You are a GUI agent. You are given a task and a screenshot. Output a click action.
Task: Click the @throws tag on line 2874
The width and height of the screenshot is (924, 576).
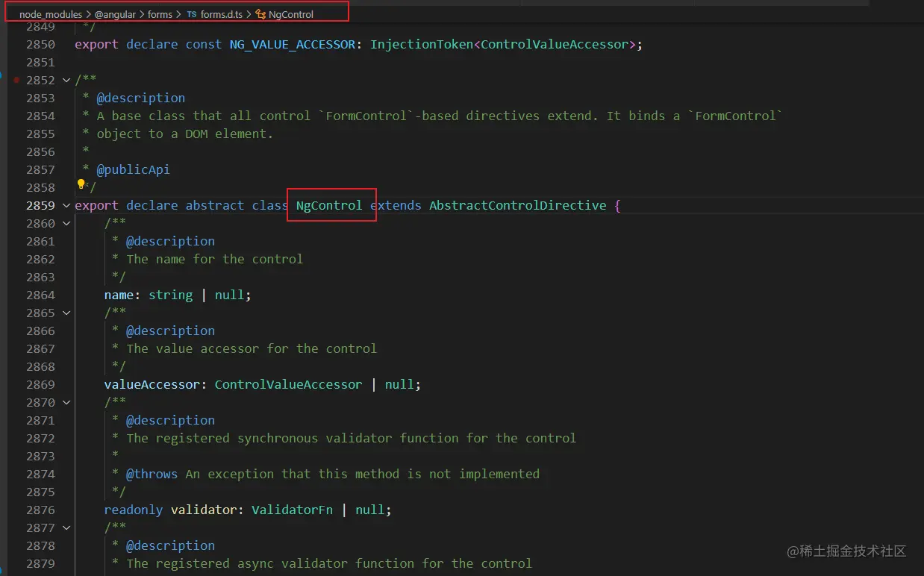152,474
